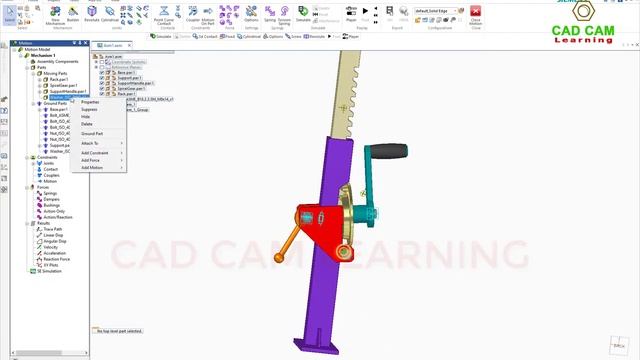Viewport: 640px width, 360px height.
Task: Select Reaction Force under Results
Action: point(57,259)
